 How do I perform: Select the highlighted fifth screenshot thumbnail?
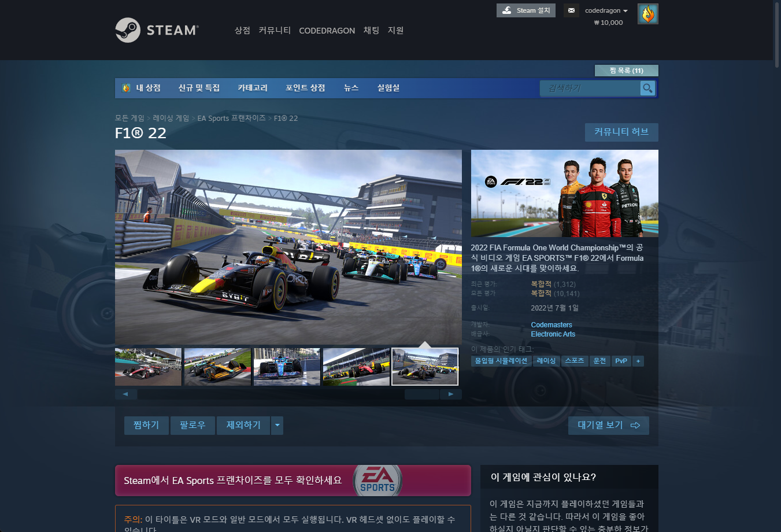[425, 367]
